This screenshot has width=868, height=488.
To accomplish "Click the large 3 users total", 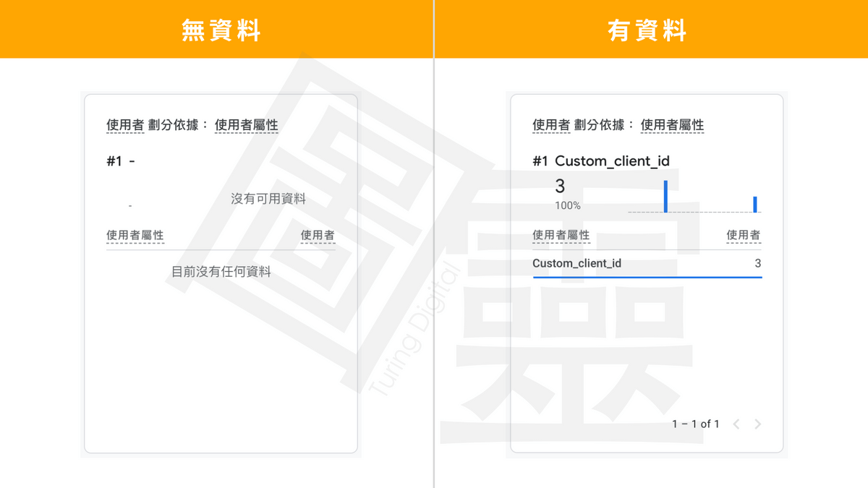I will coord(560,187).
